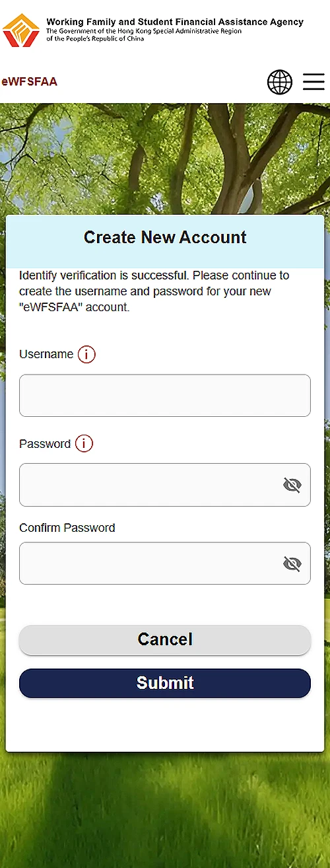Submit the new account form
Screen dimensions: 330x868
(165, 683)
